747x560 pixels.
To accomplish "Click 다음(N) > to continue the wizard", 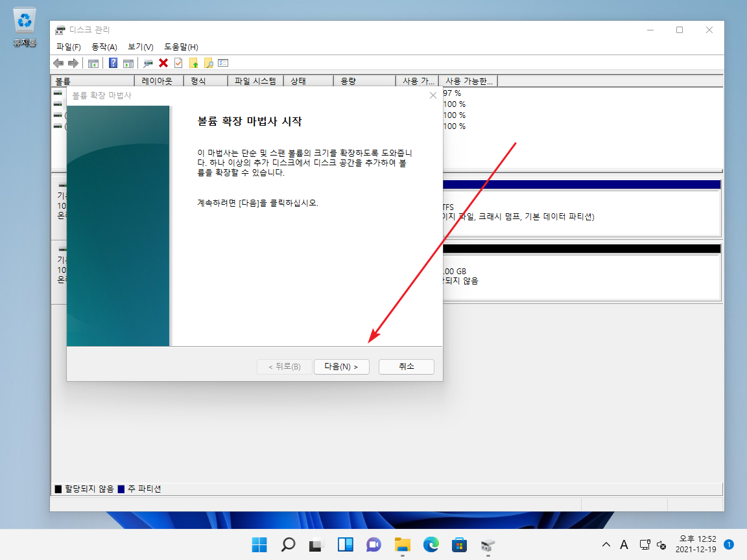I will pos(342,367).
